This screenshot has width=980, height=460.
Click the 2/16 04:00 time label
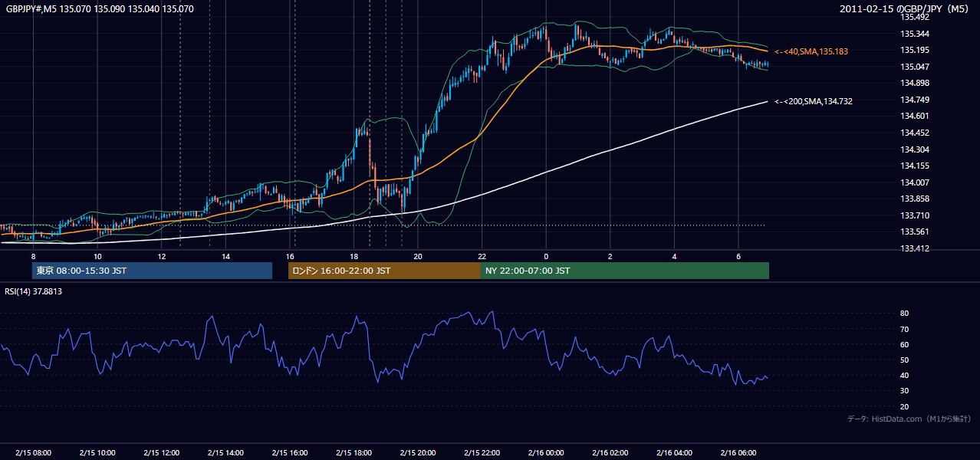pos(674,452)
